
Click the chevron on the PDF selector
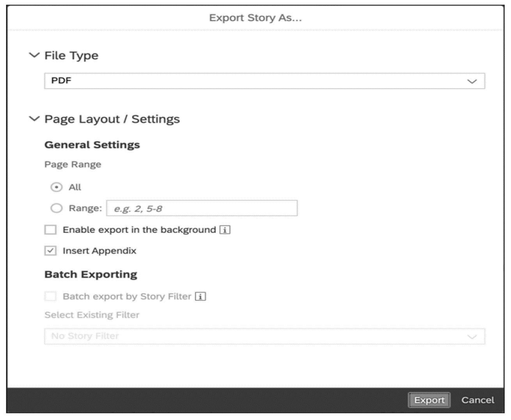coord(473,81)
